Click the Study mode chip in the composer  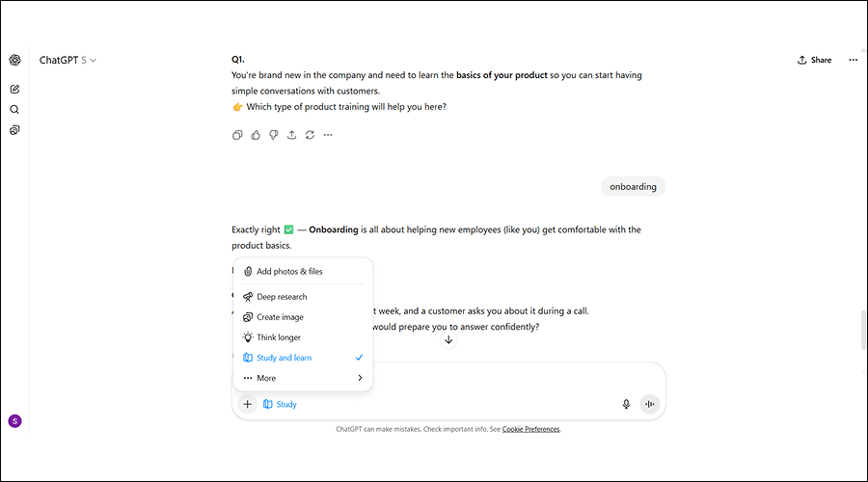coord(281,404)
